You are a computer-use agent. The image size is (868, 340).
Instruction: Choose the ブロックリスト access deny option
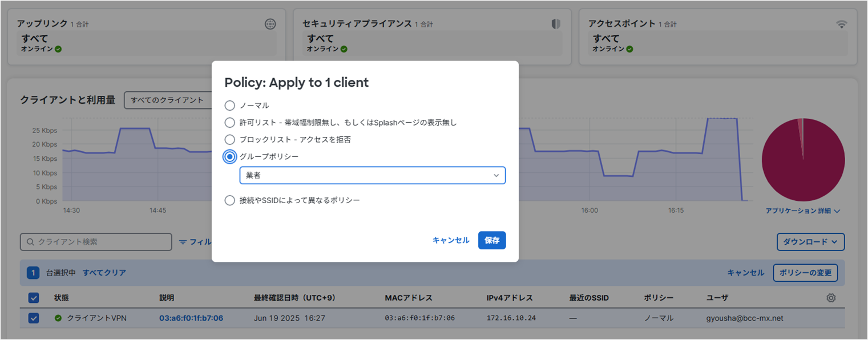(x=230, y=139)
